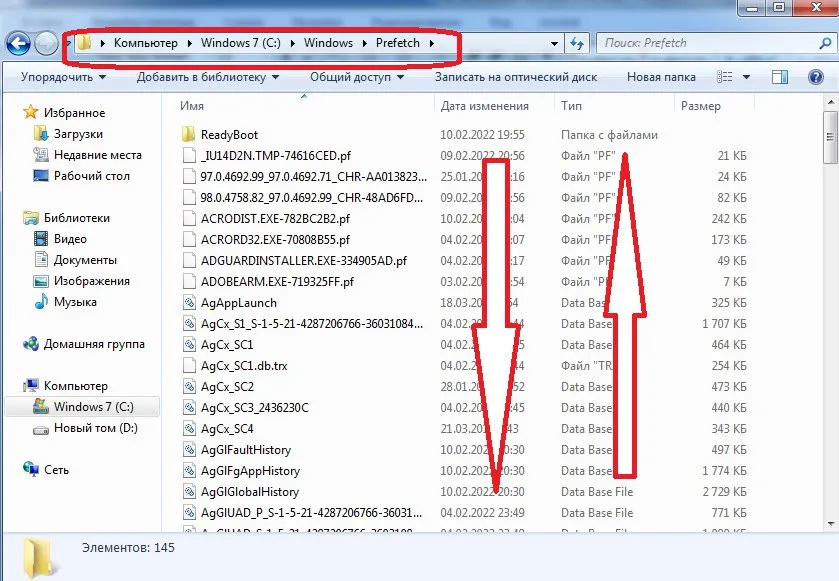Expand the Упорядочить dropdown menu

click(x=63, y=77)
